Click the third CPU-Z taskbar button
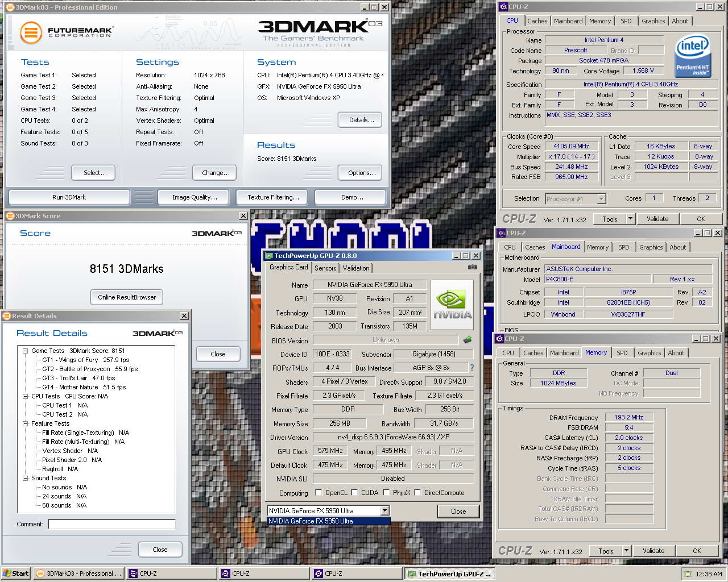The width and height of the screenshot is (728, 582). point(357,573)
